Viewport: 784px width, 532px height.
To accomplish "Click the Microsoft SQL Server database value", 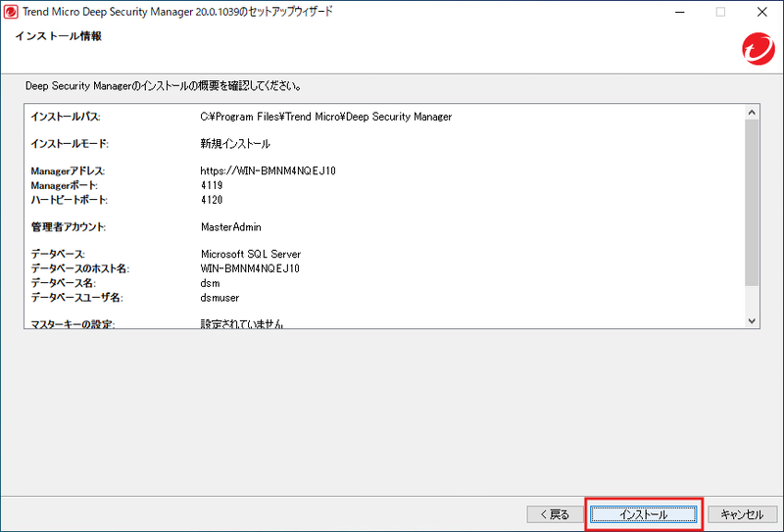I will (251, 254).
